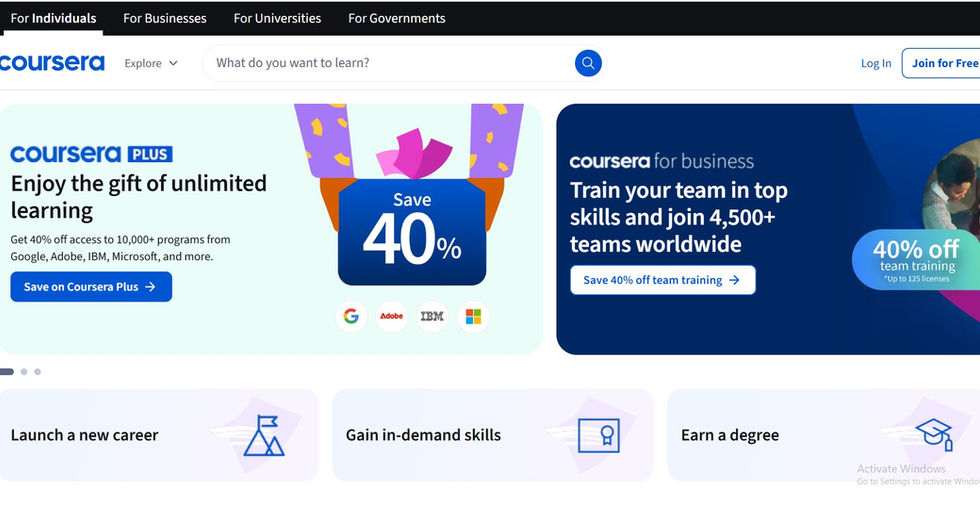
Task: Click the mountain flag career icon
Action: (x=264, y=435)
